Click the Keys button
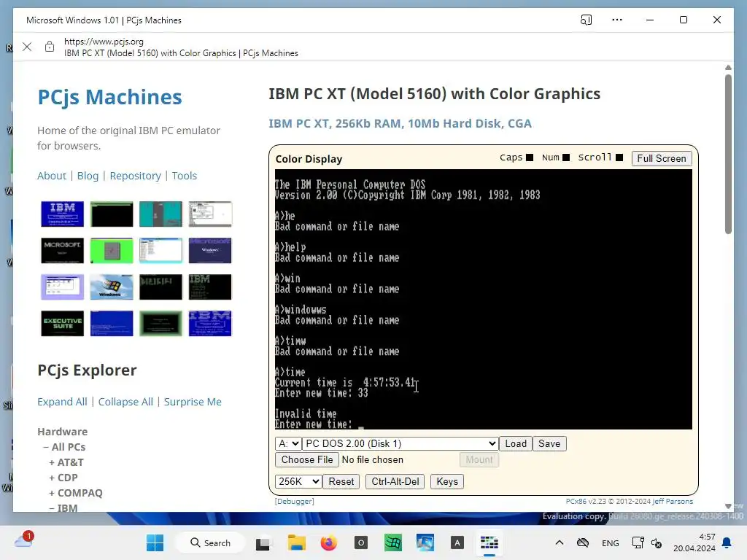The image size is (747, 560). point(447,481)
